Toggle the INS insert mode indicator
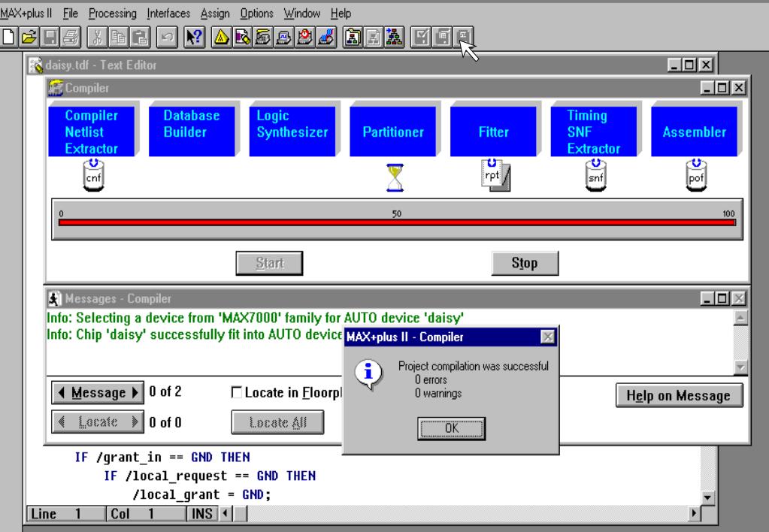The height and width of the screenshot is (532, 769). (x=201, y=514)
